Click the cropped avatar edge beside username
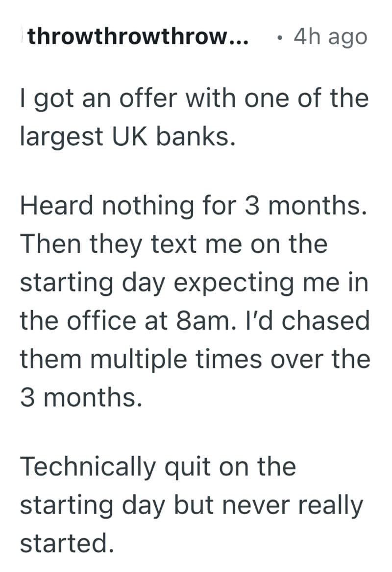 pos(22,37)
